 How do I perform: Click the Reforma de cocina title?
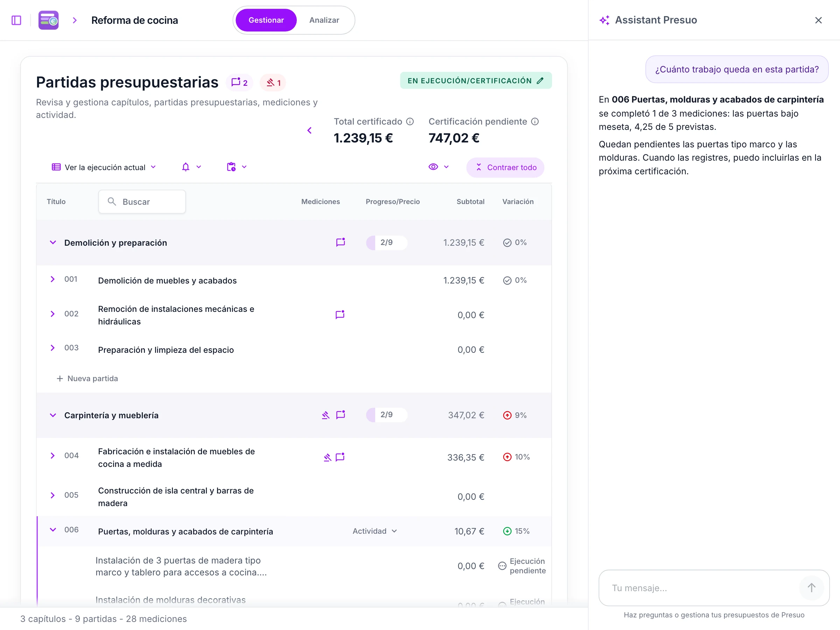tap(134, 20)
